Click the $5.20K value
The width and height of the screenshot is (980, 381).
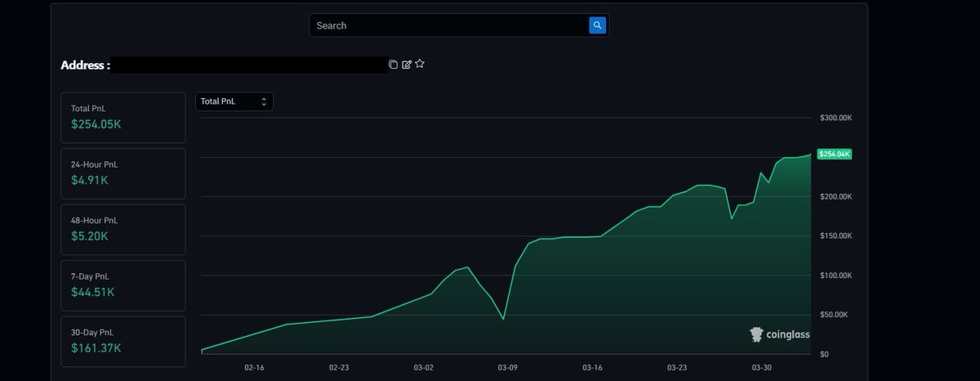point(90,236)
